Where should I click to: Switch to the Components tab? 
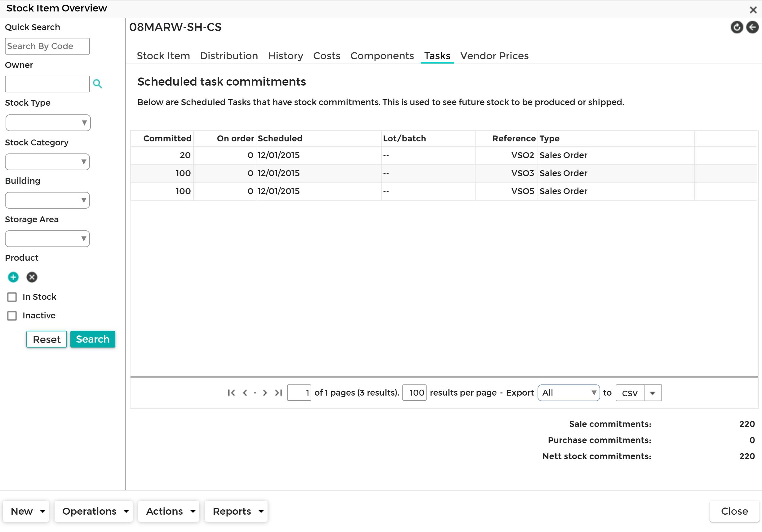pyautogui.click(x=382, y=56)
